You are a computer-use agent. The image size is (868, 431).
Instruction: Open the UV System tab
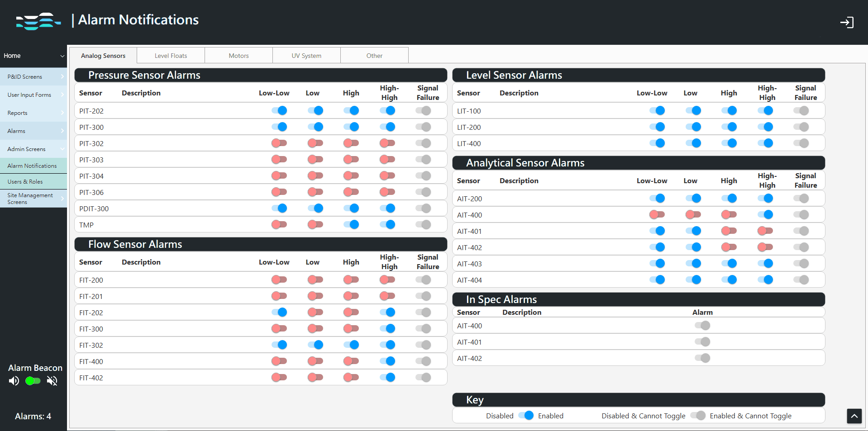tap(306, 55)
